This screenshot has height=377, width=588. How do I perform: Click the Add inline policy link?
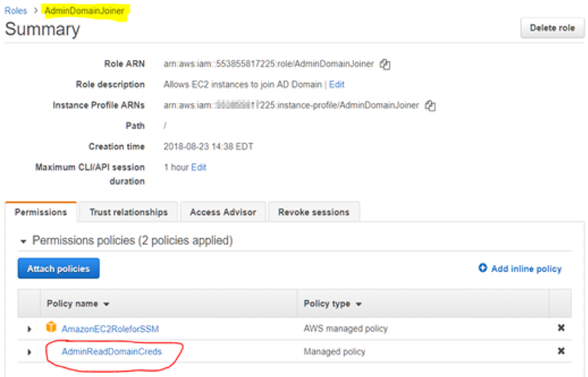526,269
